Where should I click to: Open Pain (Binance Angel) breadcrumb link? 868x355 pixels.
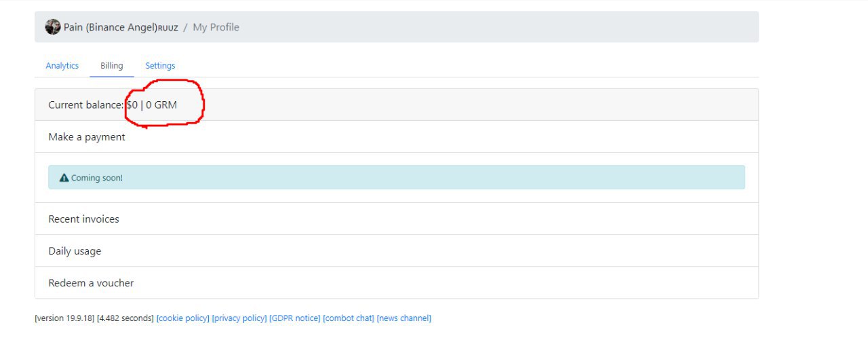(121, 28)
